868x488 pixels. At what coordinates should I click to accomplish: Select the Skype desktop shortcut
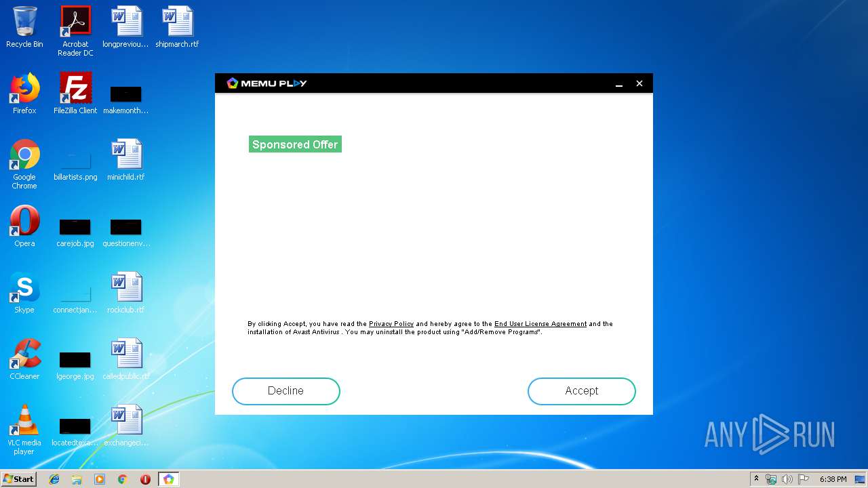click(24, 293)
